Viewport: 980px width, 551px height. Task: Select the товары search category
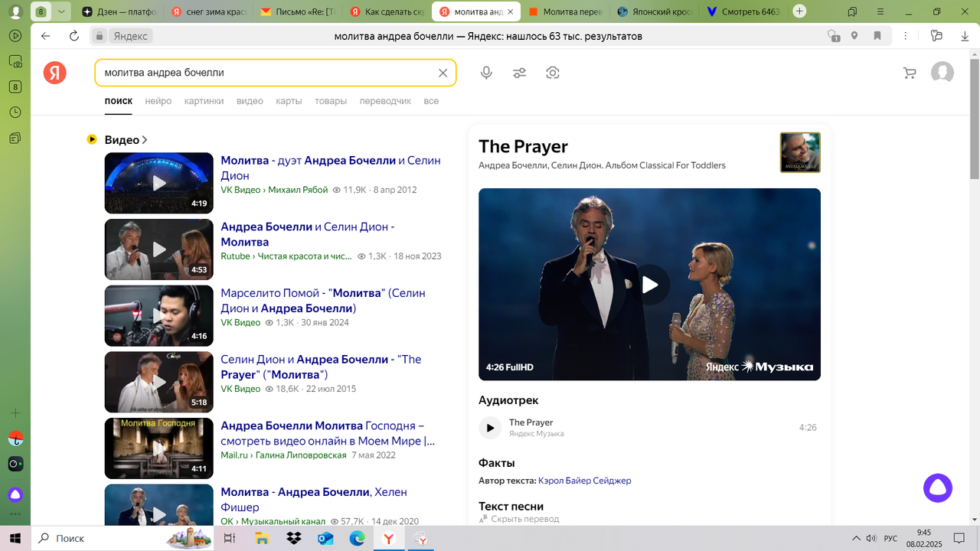[331, 101]
